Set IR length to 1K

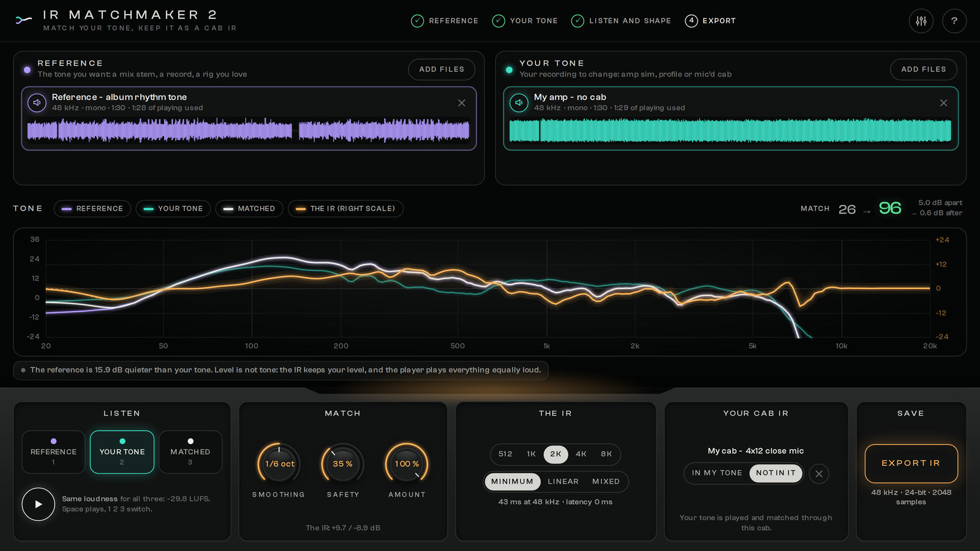[531, 454]
